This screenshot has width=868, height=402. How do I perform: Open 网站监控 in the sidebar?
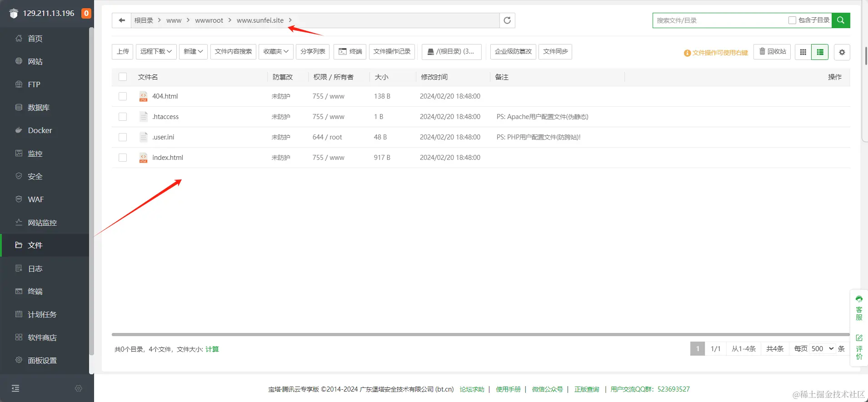pos(45,223)
